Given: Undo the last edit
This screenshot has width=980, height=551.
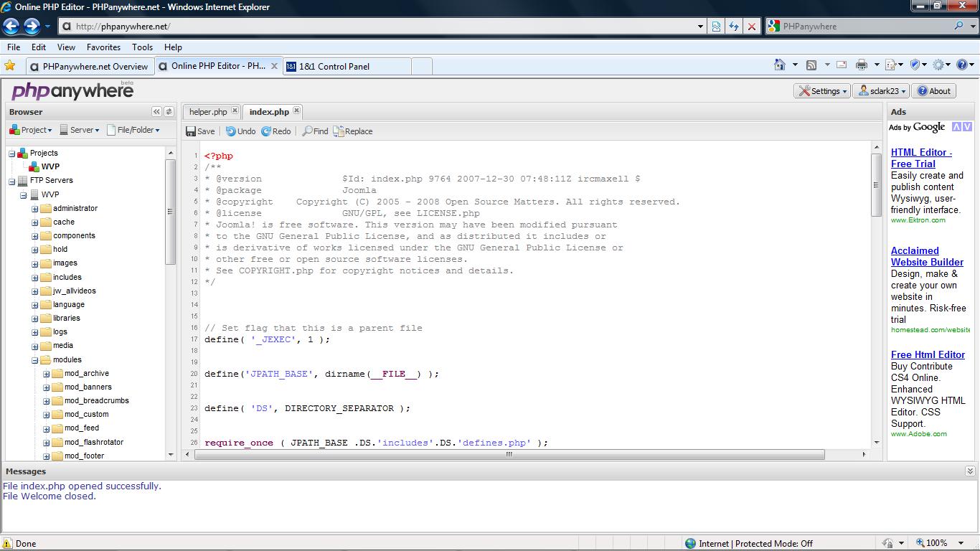Looking at the screenshot, I should coord(240,131).
